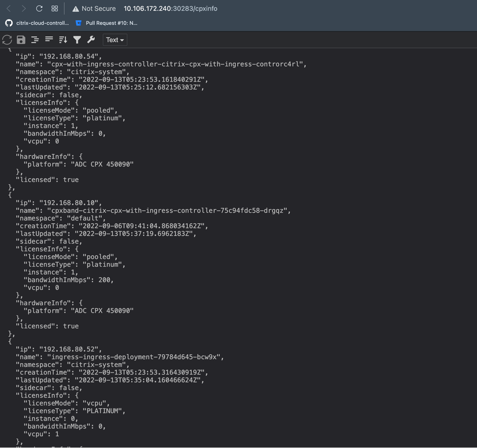Sort the JSON with the sort icon
Image resolution: width=477 pixels, height=448 pixels.
(63, 40)
